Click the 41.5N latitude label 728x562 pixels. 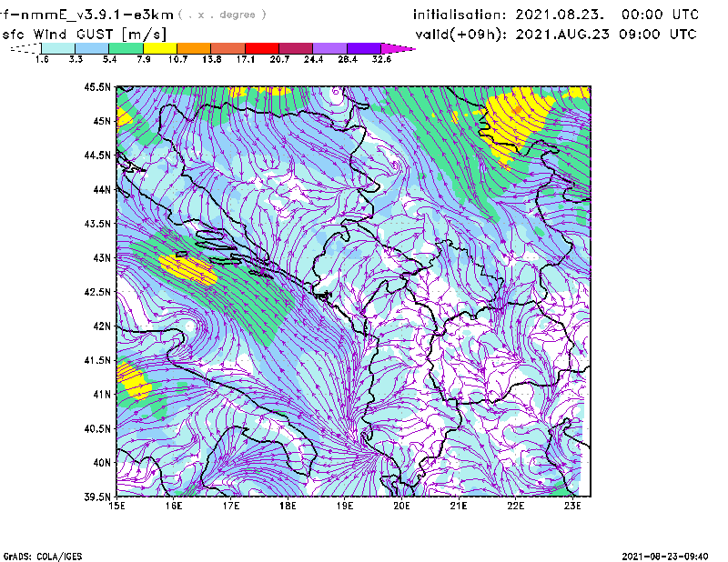(x=97, y=360)
